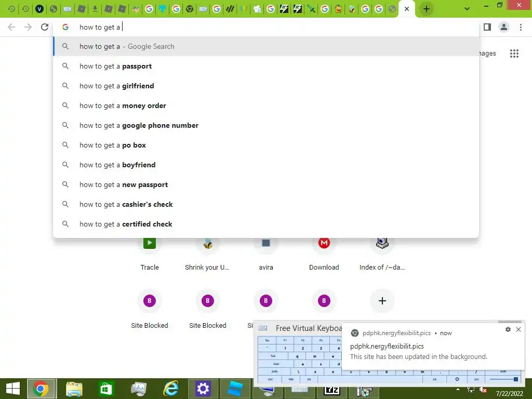Image resolution: width=532 pixels, height=399 pixels.
Task: Open the resource monitor taskbar icon
Action: pos(139,389)
